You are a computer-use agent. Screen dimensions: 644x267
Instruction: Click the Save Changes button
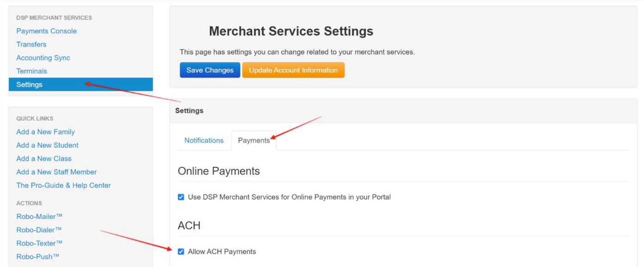click(210, 70)
